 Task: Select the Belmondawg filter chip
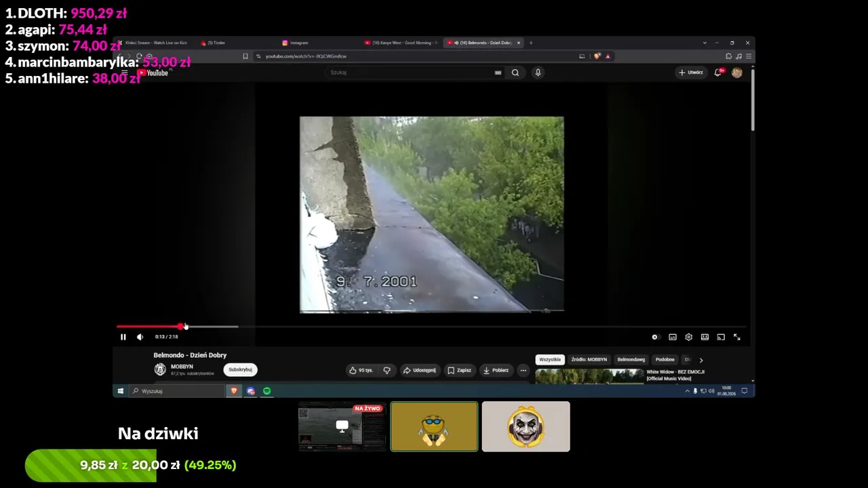coord(631,359)
